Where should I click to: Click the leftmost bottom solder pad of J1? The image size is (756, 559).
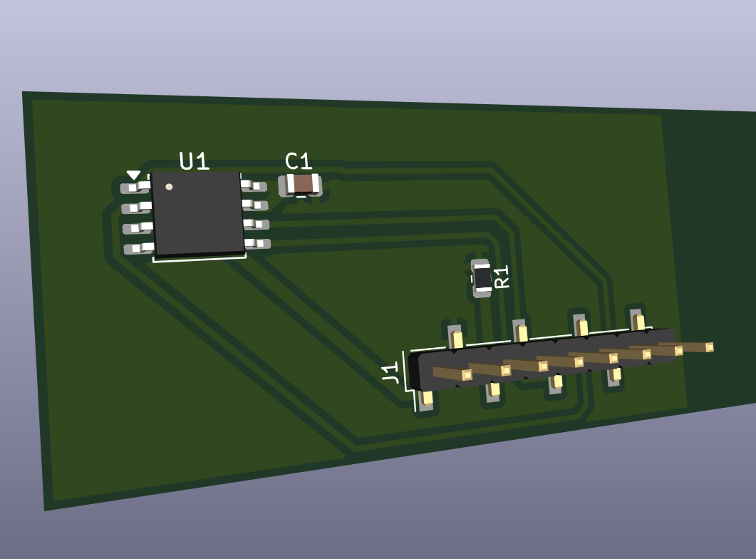click(427, 399)
